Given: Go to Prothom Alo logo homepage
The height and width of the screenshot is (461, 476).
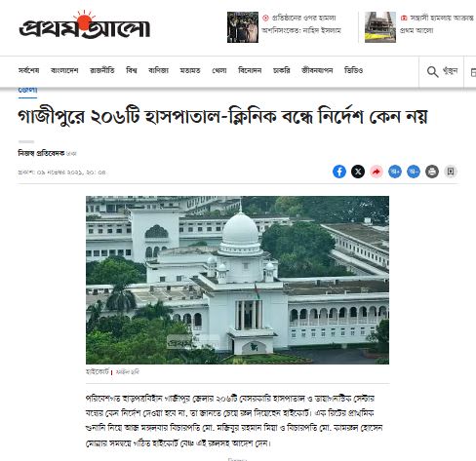Looking at the screenshot, I should click(85, 25).
